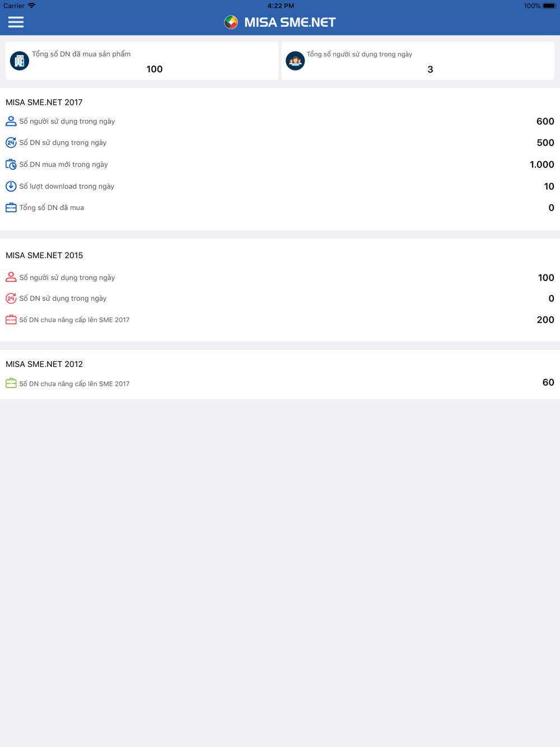The image size is (560, 747).
Task: Tap the new purchases clock icon
Action: [11, 165]
